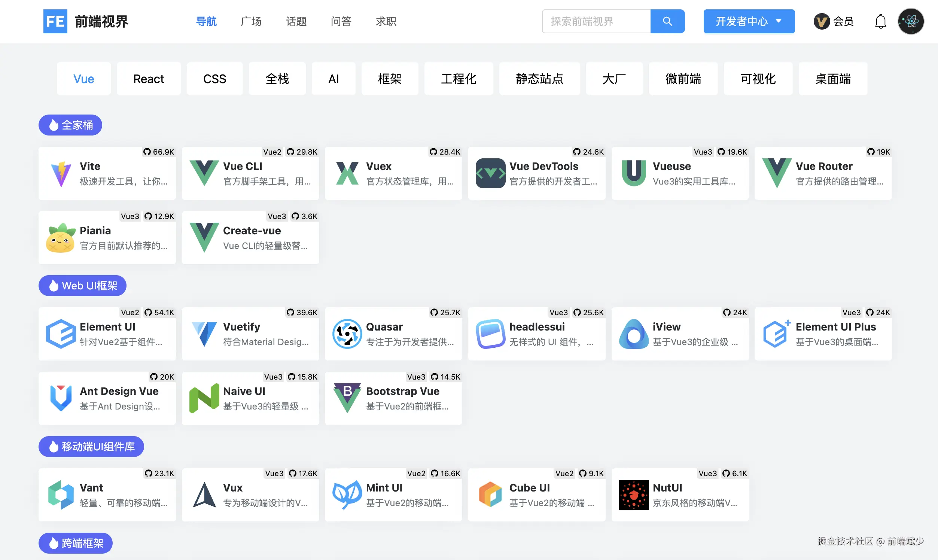The height and width of the screenshot is (560, 938).
Task: Click the Quasar logo icon
Action: click(x=347, y=334)
